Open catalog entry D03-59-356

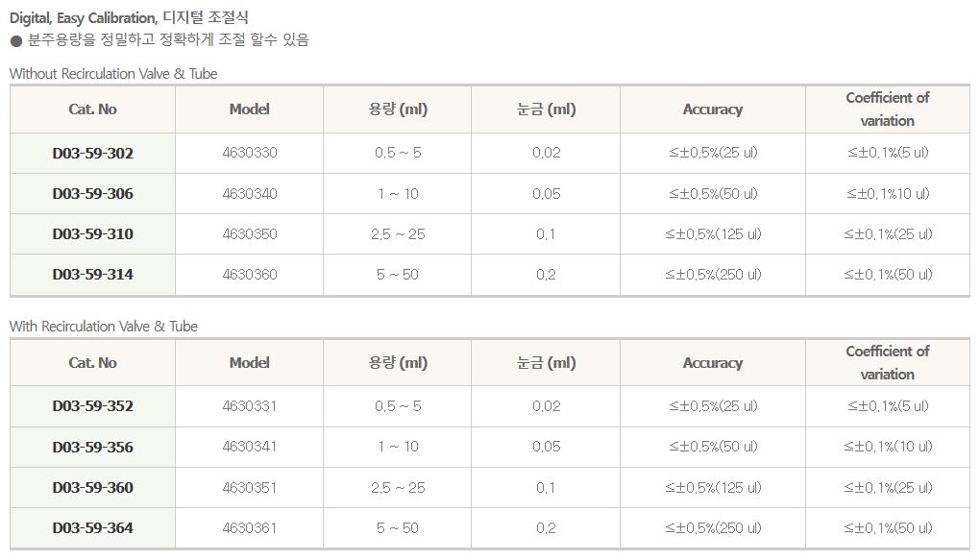(93, 448)
